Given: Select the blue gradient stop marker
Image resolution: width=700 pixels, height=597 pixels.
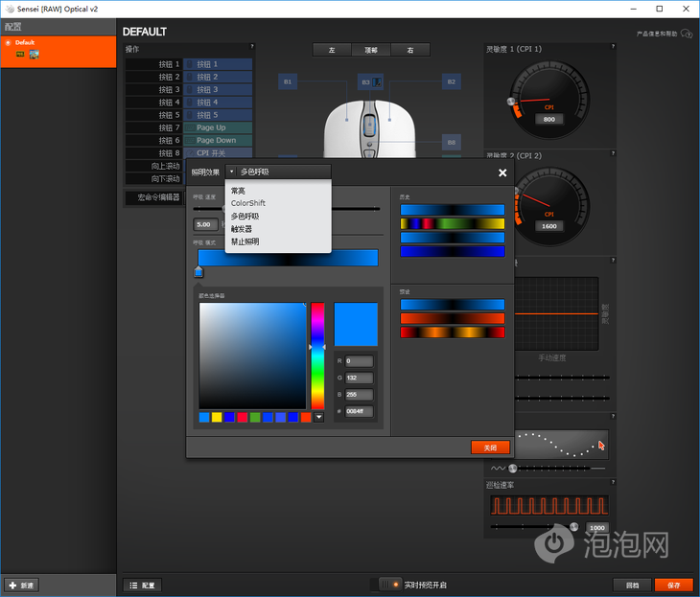Looking at the screenshot, I should point(198,272).
